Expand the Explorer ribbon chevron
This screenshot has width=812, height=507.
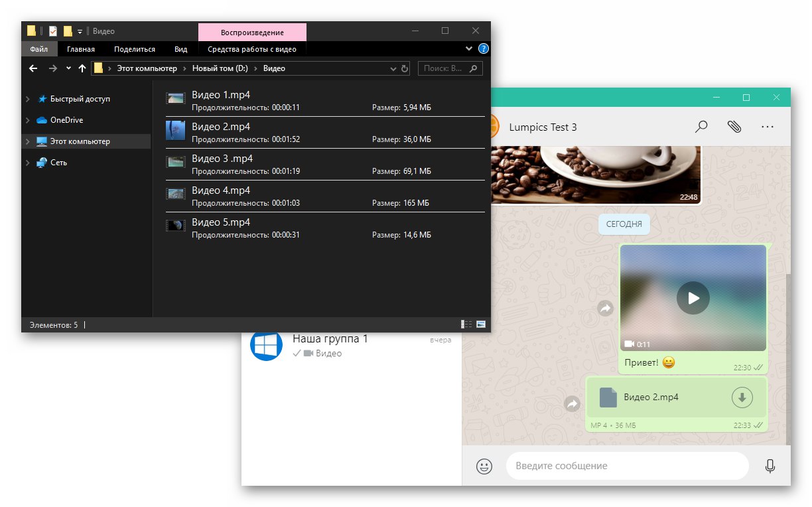coord(469,48)
